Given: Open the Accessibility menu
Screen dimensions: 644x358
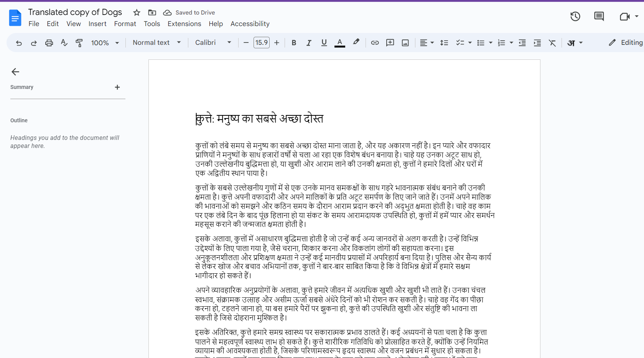Looking at the screenshot, I should coord(250,24).
